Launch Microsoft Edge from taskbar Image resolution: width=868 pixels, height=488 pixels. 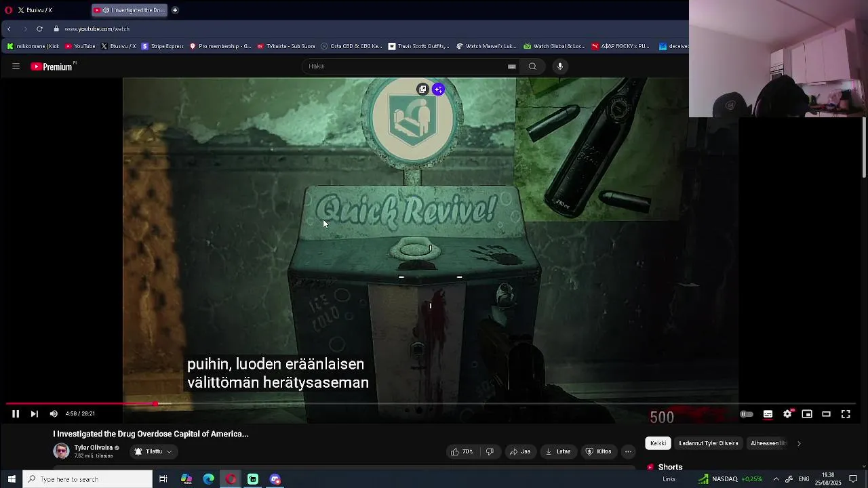click(209, 479)
